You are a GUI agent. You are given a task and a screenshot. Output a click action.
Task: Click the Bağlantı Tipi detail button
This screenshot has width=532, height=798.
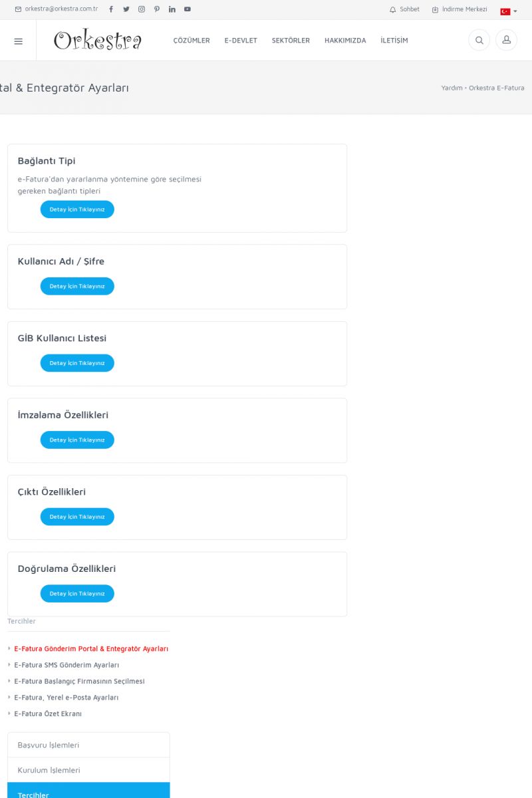(x=77, y=209)
